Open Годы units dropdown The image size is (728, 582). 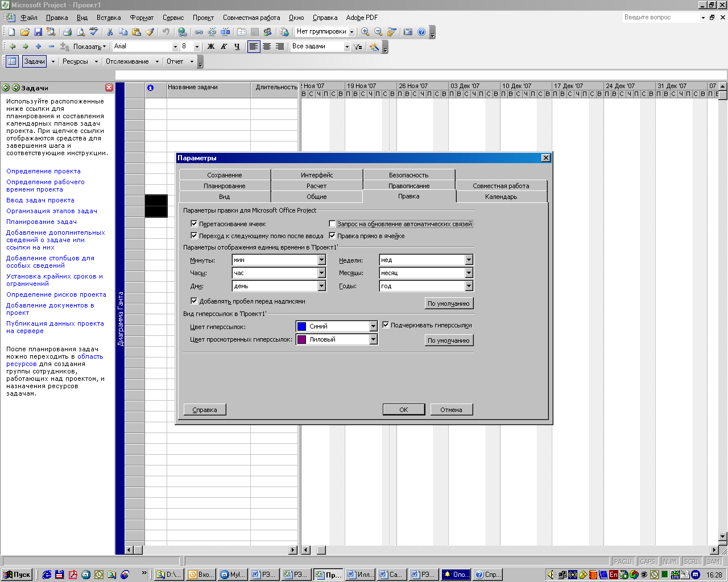(469, 286)
